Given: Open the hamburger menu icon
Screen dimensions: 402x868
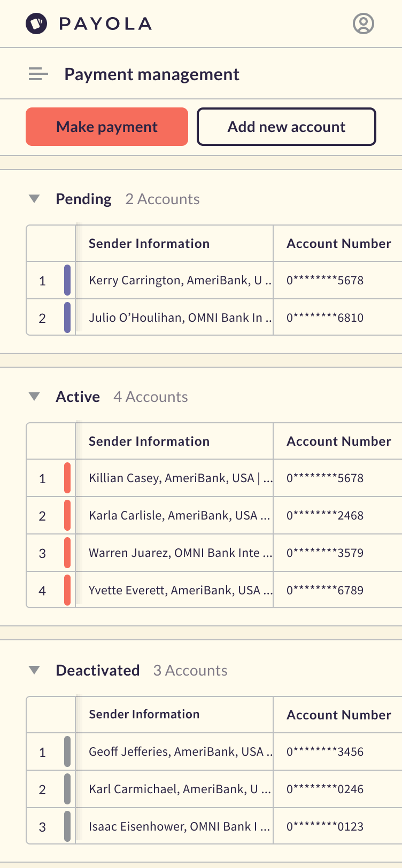Looking at the screenshot, I should tap(38, 74).
